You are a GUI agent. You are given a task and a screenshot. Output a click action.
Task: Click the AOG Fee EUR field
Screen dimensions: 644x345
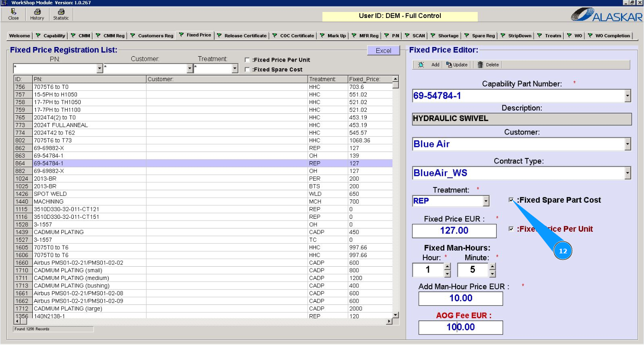(460, 327)
